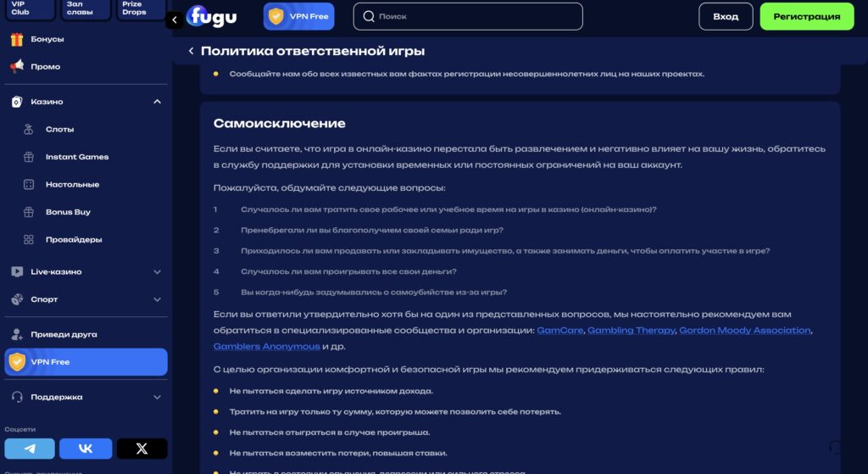The image size is (868, 474).
Task: Go back from Политика ответственной игры
Action: pyautogui.click(x=191, y=51)
